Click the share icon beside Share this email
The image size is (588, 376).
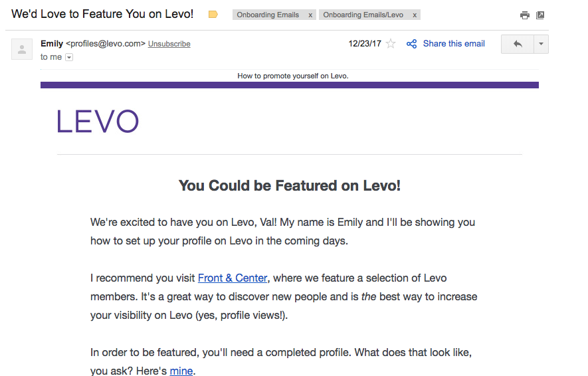411,44
